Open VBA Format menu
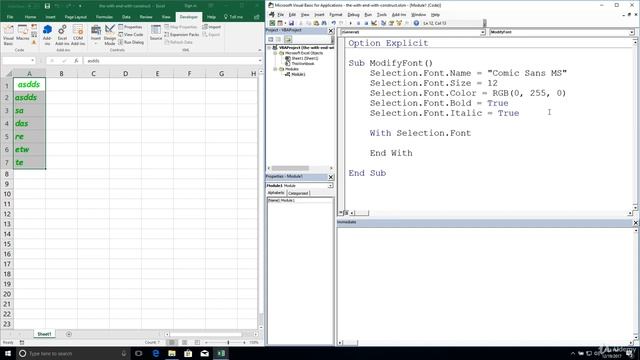Image resolution: width=640 pixels, height=360 pixels. [x=336, y=15]
